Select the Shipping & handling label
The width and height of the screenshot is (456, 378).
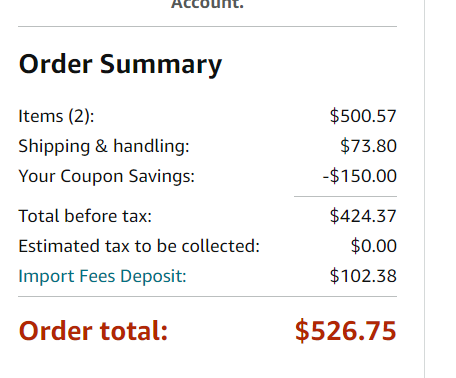click(x=104, y=146)
